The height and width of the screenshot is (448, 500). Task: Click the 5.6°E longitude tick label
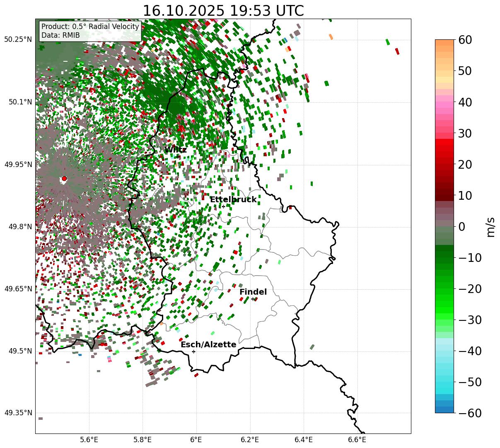[89, 440]
